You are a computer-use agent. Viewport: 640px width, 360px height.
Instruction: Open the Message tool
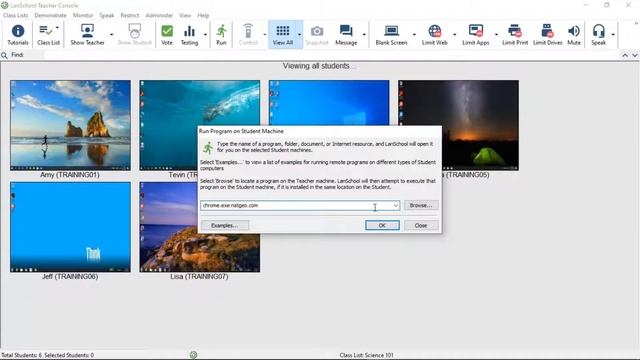tap(346, 34)
